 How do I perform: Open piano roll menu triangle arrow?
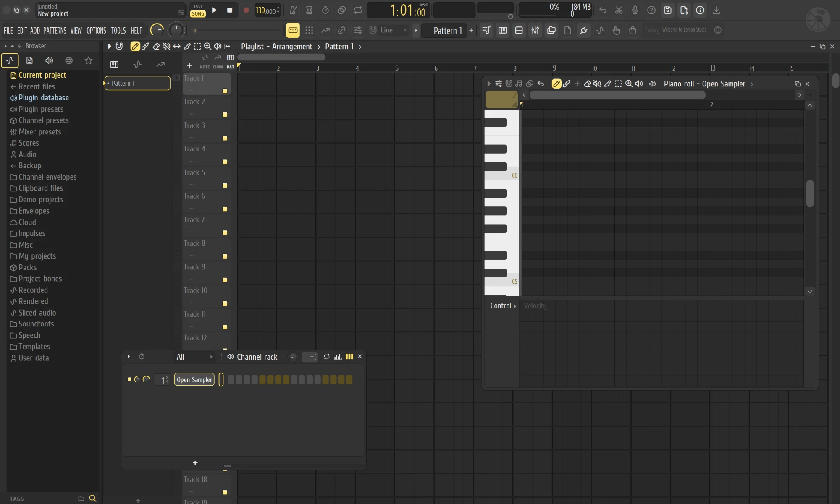[488, 84]
